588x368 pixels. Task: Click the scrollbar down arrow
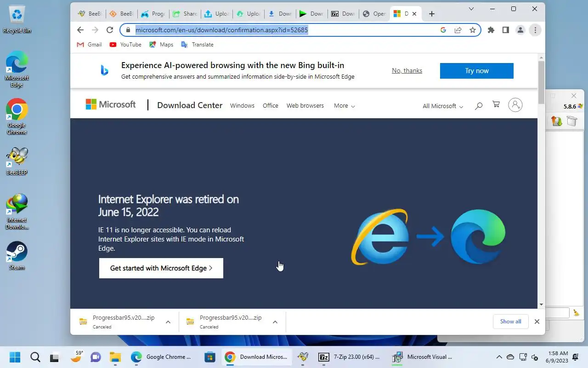coord(541,305)
